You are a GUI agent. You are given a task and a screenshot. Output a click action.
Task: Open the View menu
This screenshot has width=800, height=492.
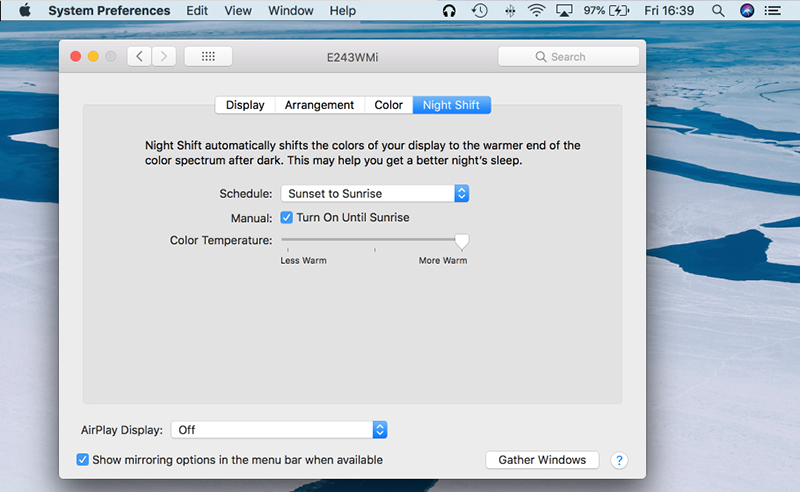[238, 11]
